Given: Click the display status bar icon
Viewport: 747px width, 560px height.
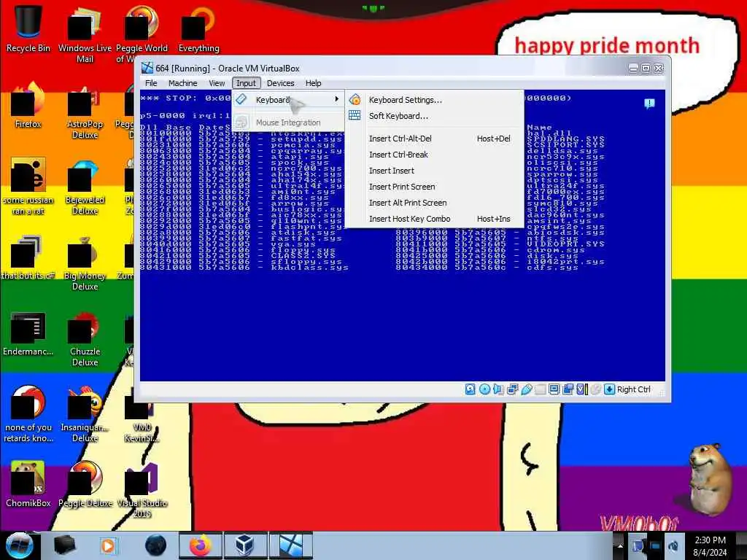Looking at the screenshot, I should 554,389.
